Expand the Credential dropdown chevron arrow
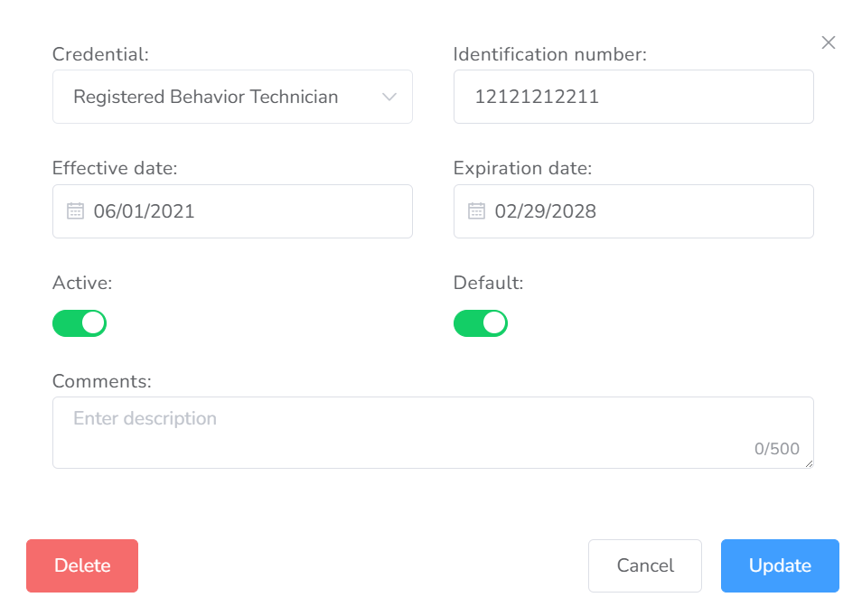This screenshot has height=616, width=862. tap(389, 97)
